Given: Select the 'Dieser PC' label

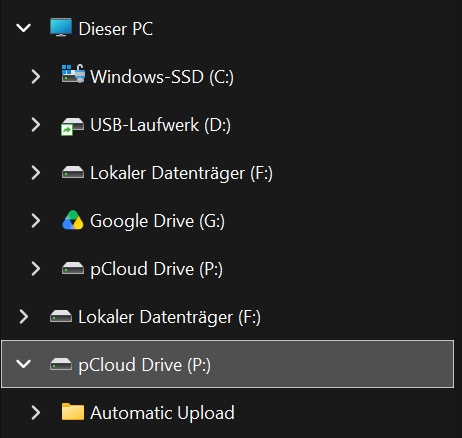Looking at the screenshot, I should (116, 29).
